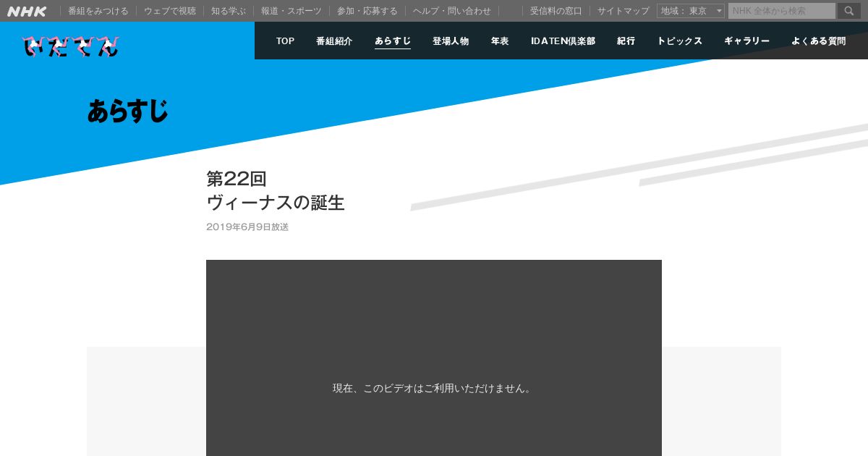This screenshot has width=868, height=456.
Task: Open the いだてん program logo
Action: coord(71,46)
